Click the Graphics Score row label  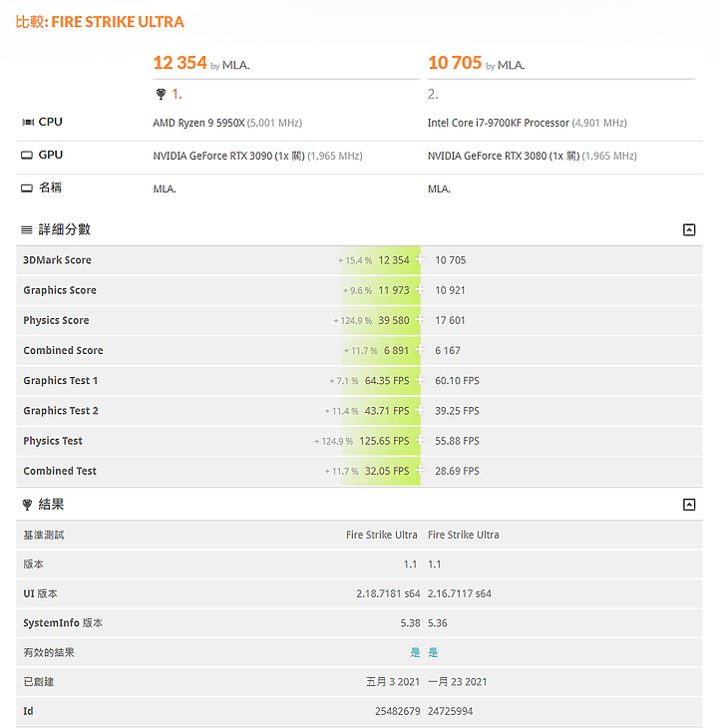point(60,290)
